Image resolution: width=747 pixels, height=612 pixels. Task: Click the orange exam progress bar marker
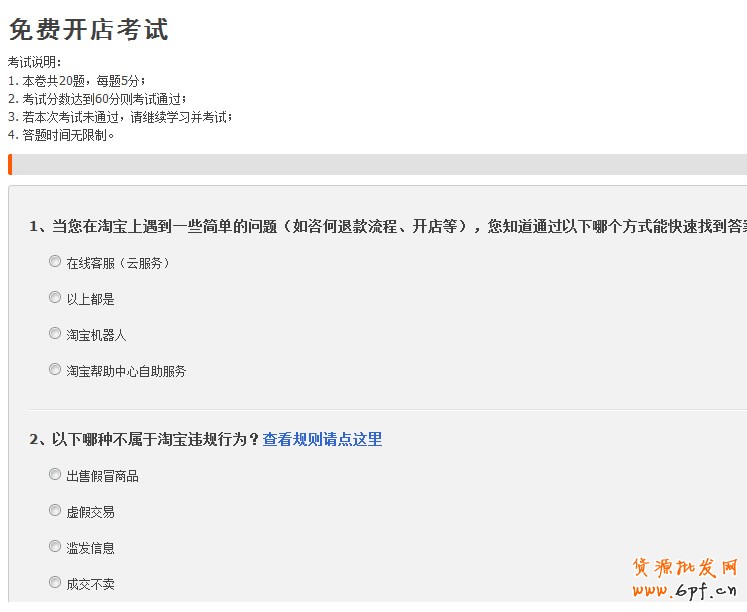click(x=10, y=165)
